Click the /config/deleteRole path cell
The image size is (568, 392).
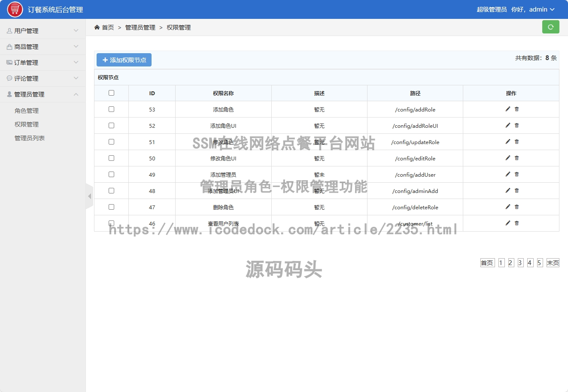tap(415, 207)
